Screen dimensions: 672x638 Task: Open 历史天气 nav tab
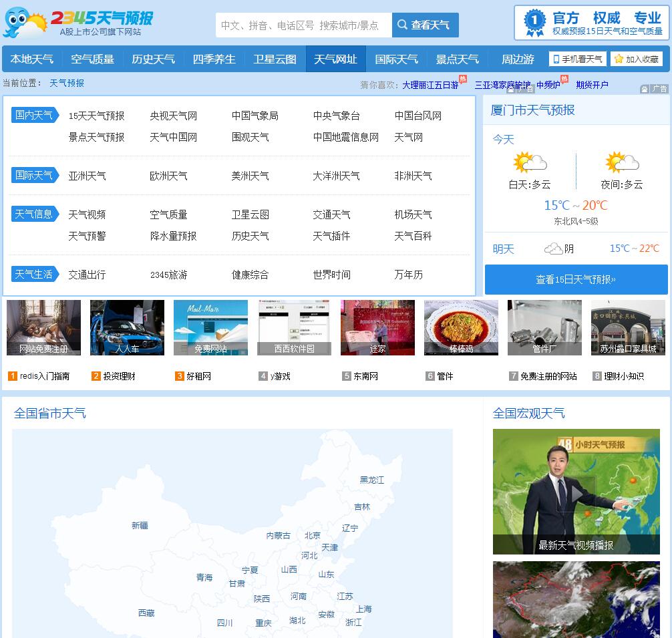pyautogui.click(x=154, y=59)
